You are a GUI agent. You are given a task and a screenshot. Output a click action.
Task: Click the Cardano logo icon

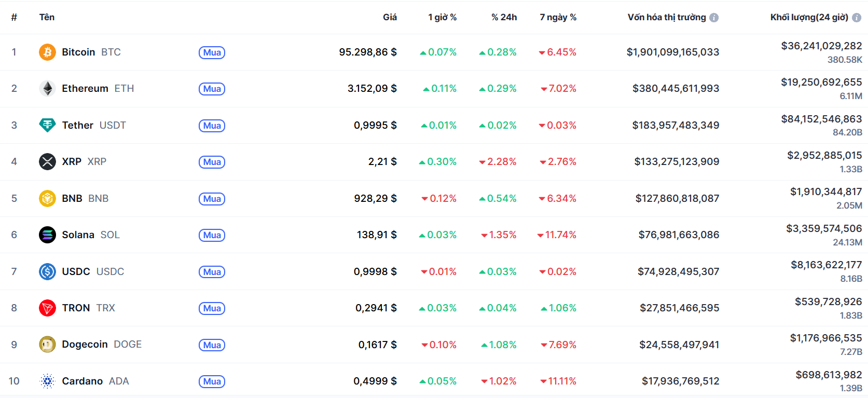point(47,381)
